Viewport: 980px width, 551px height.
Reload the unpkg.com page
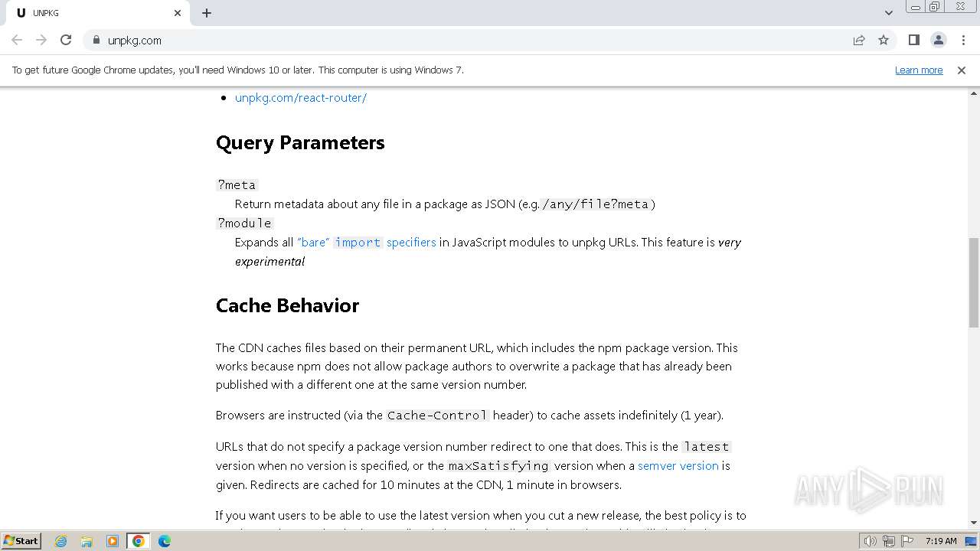coord(66,40)
